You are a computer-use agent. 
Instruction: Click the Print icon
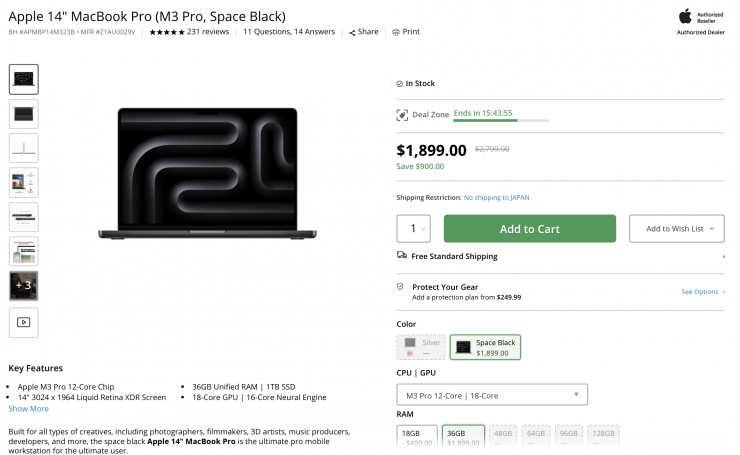[396, 32]
